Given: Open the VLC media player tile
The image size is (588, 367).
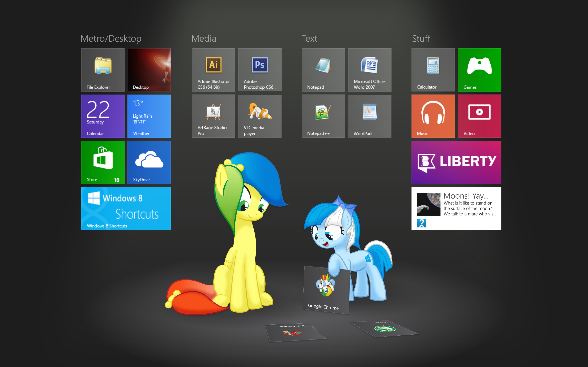Looking at the screenshot, I should click(x=260, y=116).
